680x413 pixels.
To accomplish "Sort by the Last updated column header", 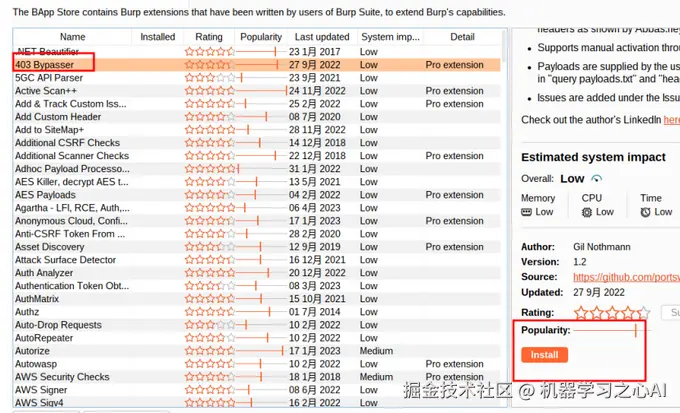I will (x=322, y=37).
